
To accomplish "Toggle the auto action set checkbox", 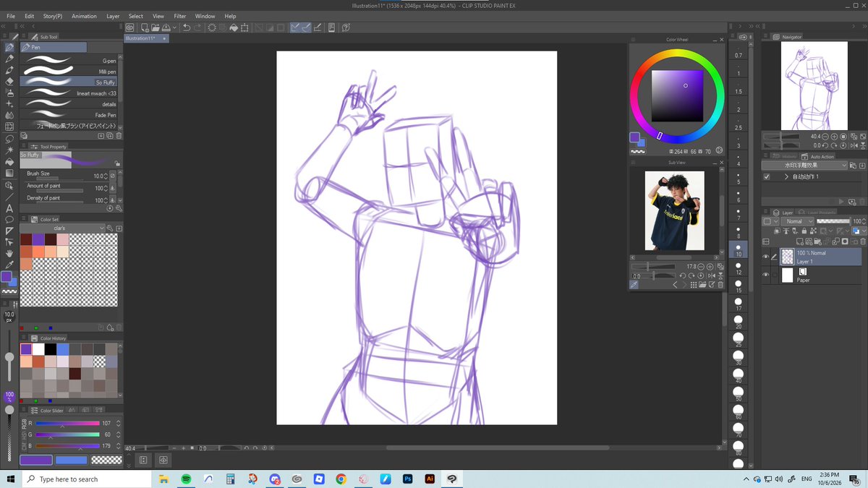I will [767, 176].
